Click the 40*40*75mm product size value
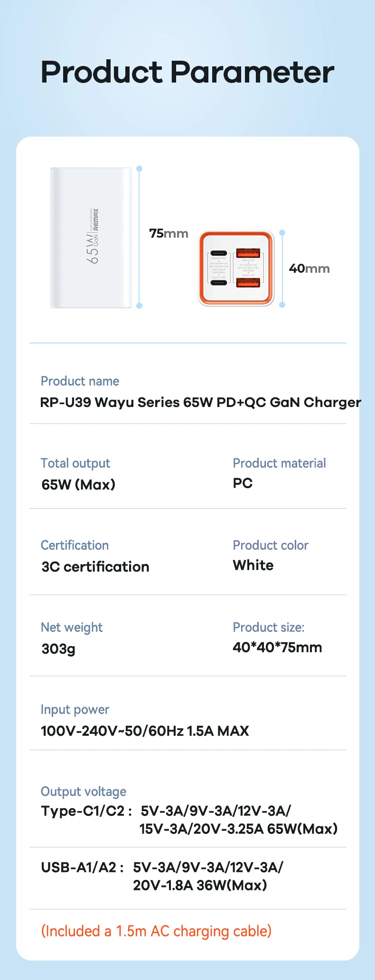 [277, 647]
